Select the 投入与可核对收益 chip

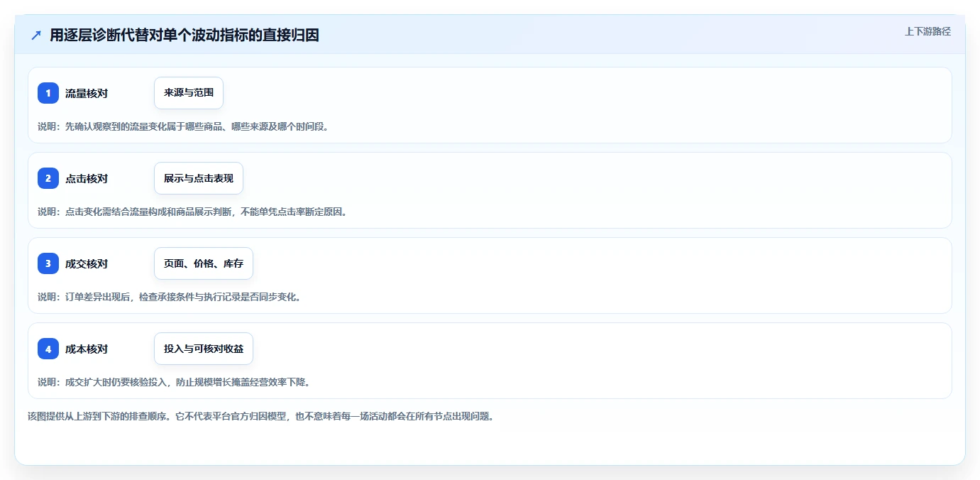204,349
